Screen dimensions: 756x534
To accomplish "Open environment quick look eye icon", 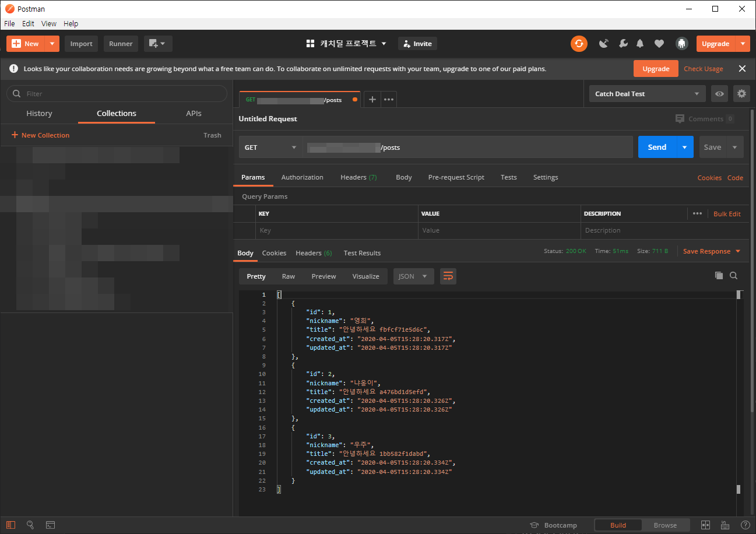I will pos(720,94).
